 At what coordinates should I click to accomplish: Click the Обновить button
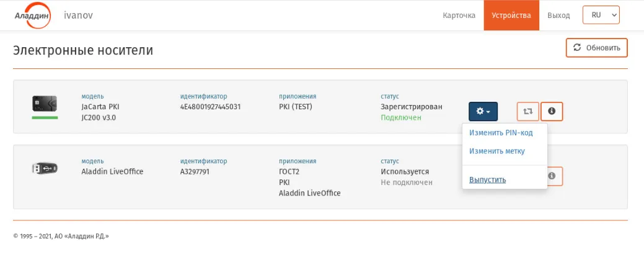[597, 48]
